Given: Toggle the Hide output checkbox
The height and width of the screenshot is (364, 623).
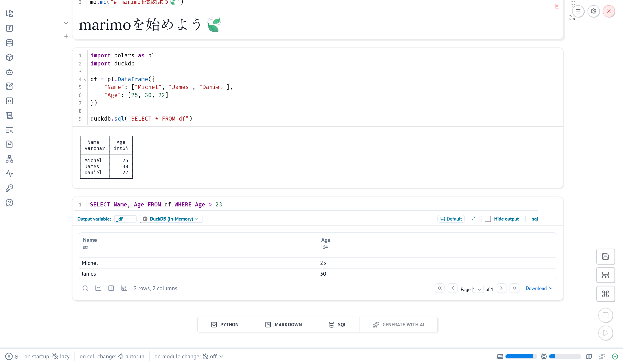Looking at the screenshot, I should [x=488, y=219].
